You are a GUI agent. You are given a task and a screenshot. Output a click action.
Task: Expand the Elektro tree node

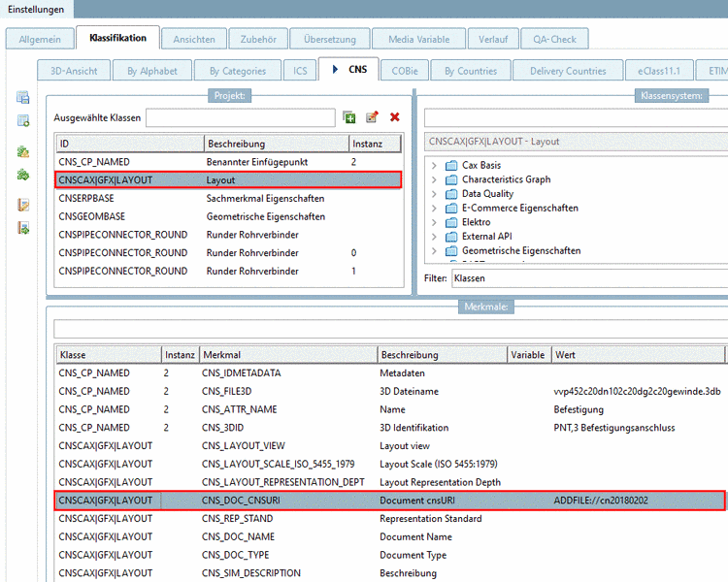click(434, 222)
